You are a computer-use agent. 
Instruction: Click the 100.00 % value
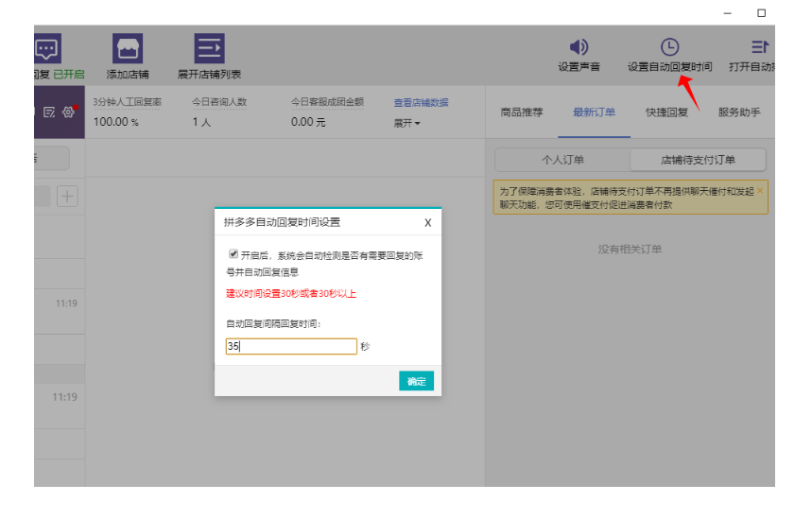point(116,122)
